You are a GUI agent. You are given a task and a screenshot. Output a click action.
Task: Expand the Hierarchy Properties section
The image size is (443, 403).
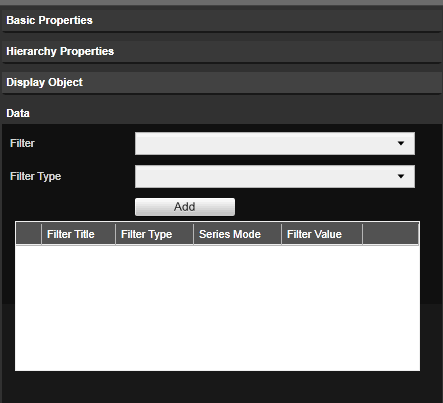click(221, 52)
